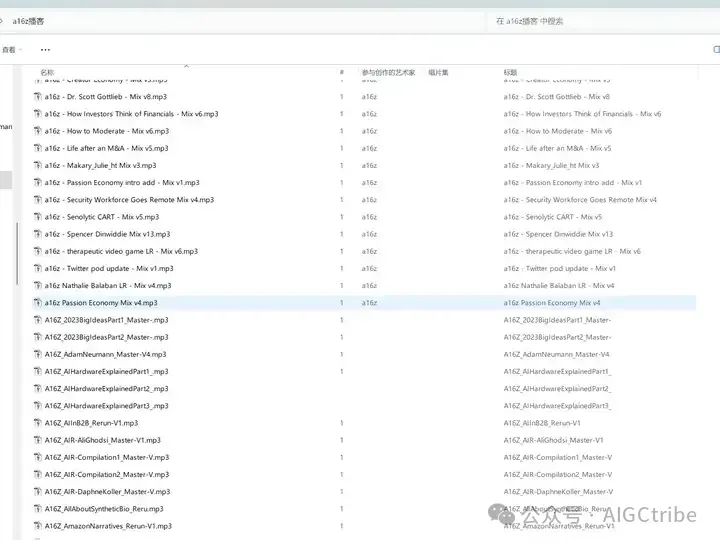
Task: Click the icon of therapeutic video game LR file
Action: 38,252
